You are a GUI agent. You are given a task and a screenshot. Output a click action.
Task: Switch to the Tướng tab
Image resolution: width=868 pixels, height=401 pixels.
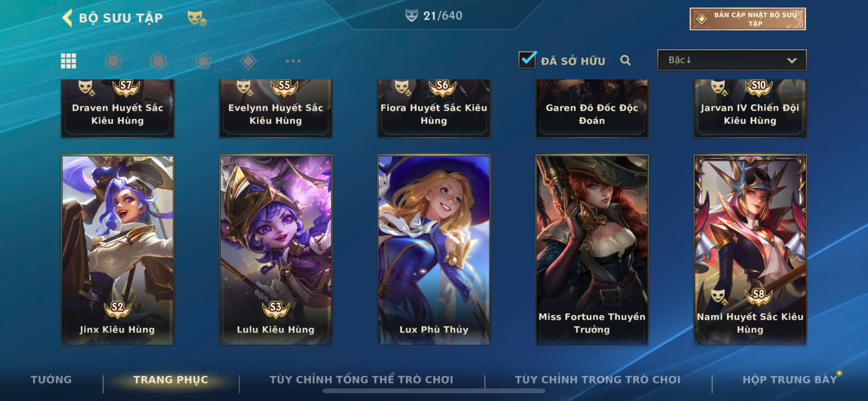click(x=51, y=379)
